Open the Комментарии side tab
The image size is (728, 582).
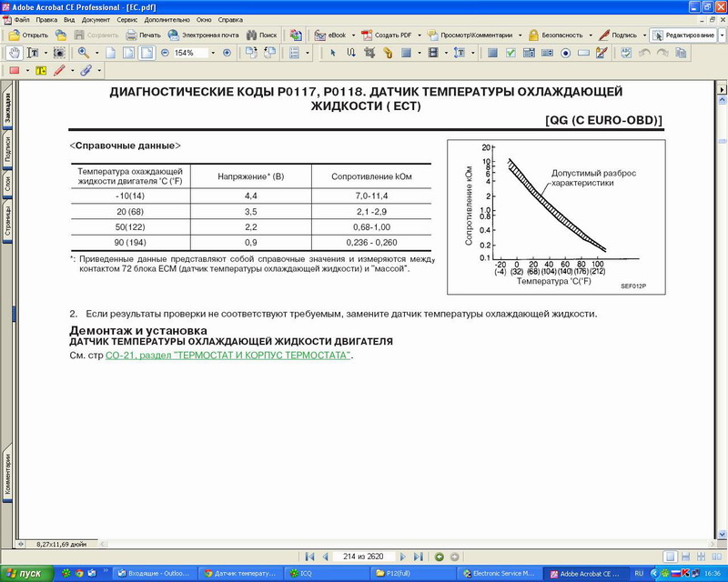point(7,474)
